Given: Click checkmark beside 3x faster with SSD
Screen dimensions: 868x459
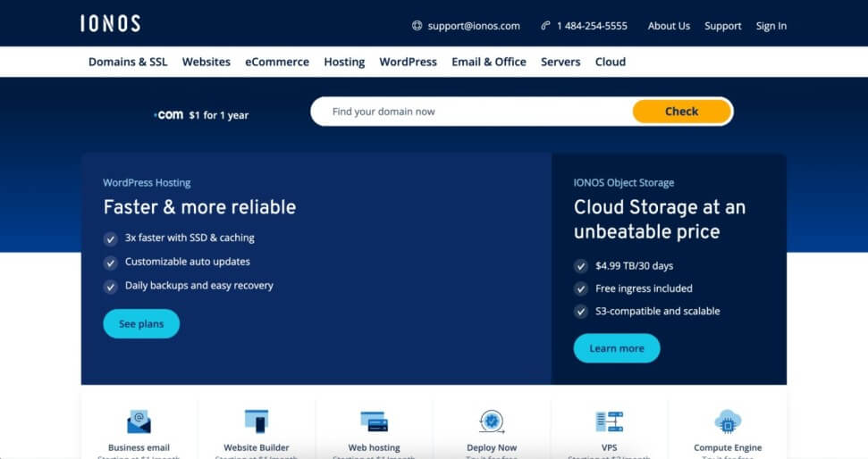Looking at the screenshot, I should coord(110,239).
